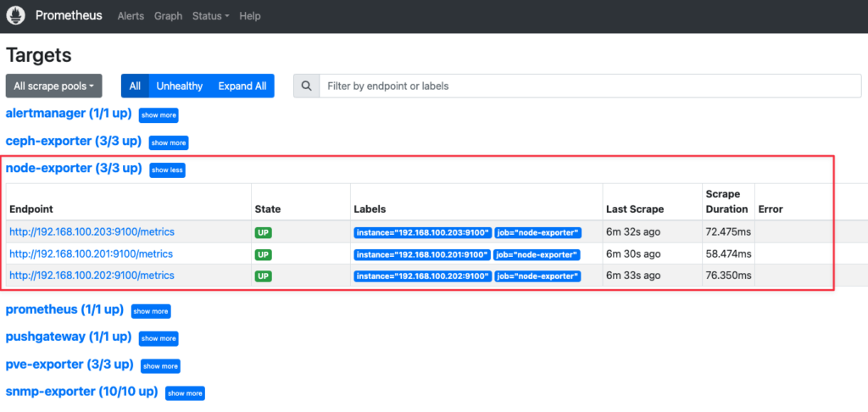This screenshot has height=412, width=868.
Task: Open the 192.168.100.201:9100/metrics endpoint link
Action: click(x=92, y=253)
